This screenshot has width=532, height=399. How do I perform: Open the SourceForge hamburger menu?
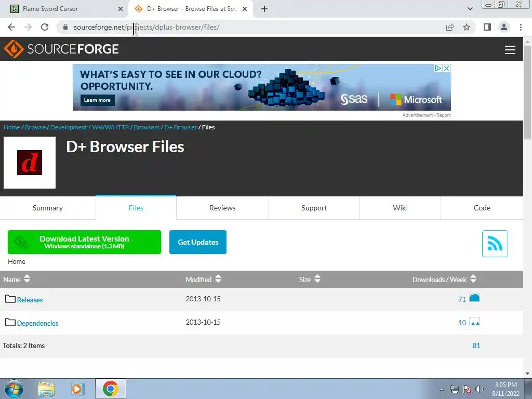[510, 49]
